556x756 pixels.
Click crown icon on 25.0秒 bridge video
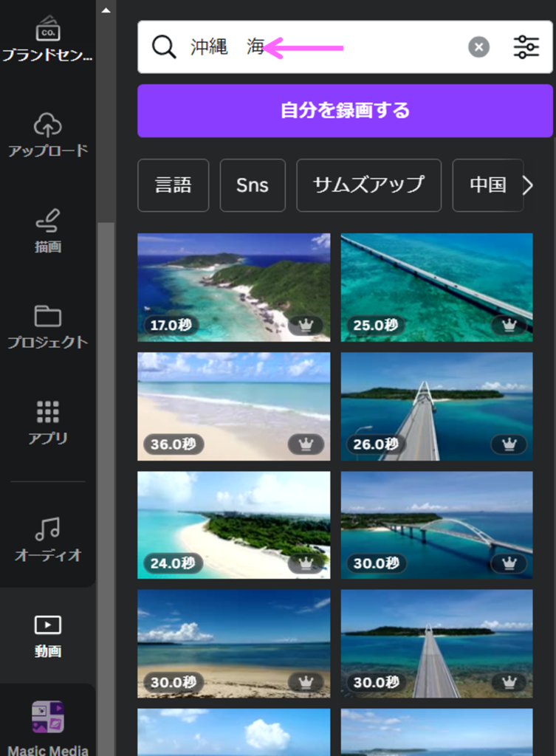509,326
